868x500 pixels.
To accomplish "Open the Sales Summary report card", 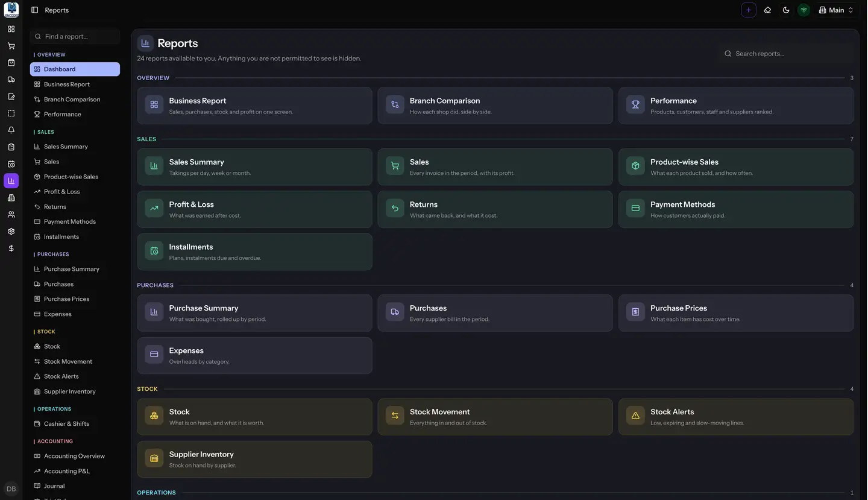I will 254,167.
